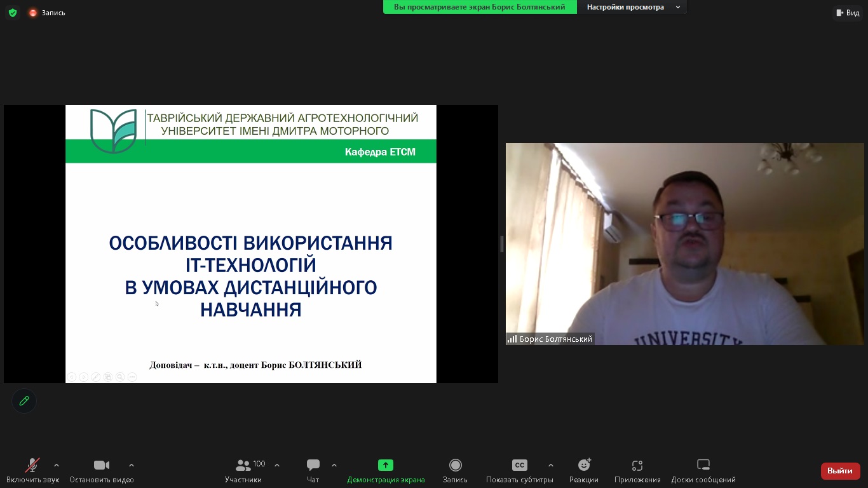Open the Чат chat panel
Image resolution: width=868 pixels, height=488 pixels.
313,471
